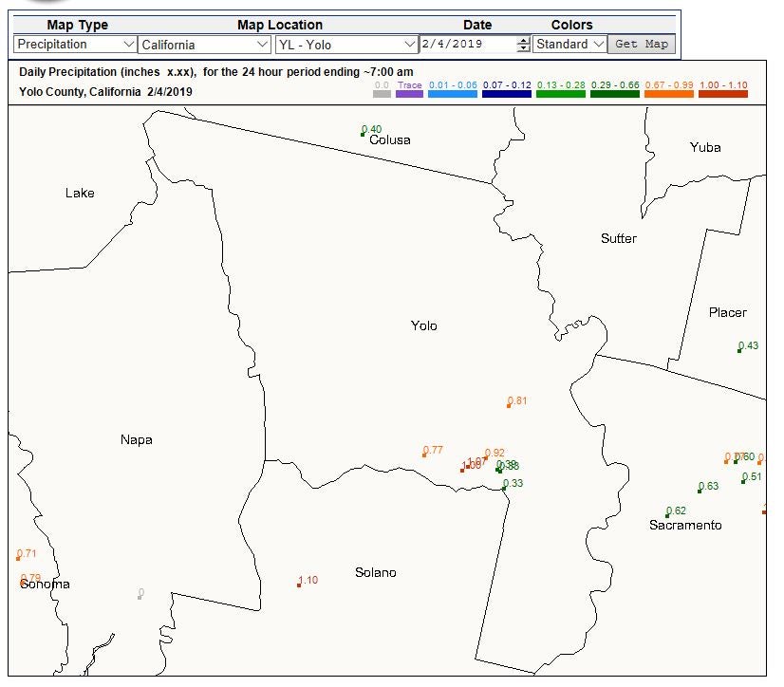This screenshot has height=687, width=784.
Task: Open the YL - Yolo county dropdown
Action: pos(346,45)
